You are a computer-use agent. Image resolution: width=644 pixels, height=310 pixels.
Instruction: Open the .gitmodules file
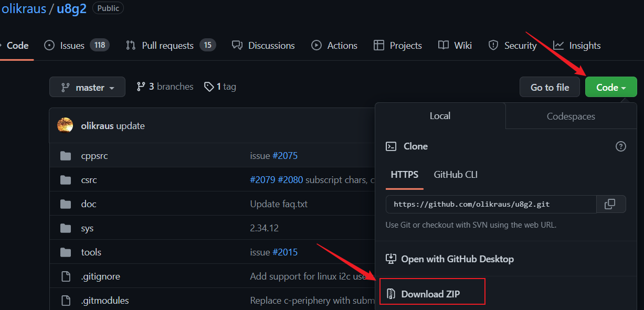[105, 301]
